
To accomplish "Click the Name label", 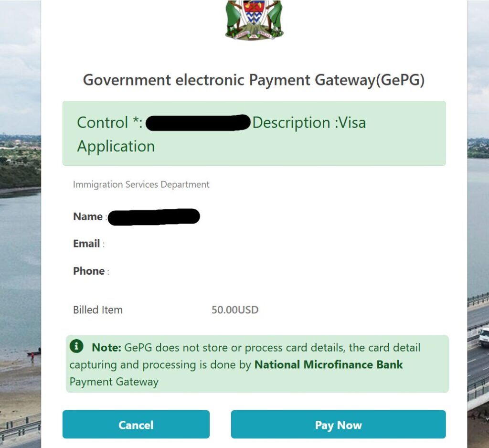I will point(88,217).
